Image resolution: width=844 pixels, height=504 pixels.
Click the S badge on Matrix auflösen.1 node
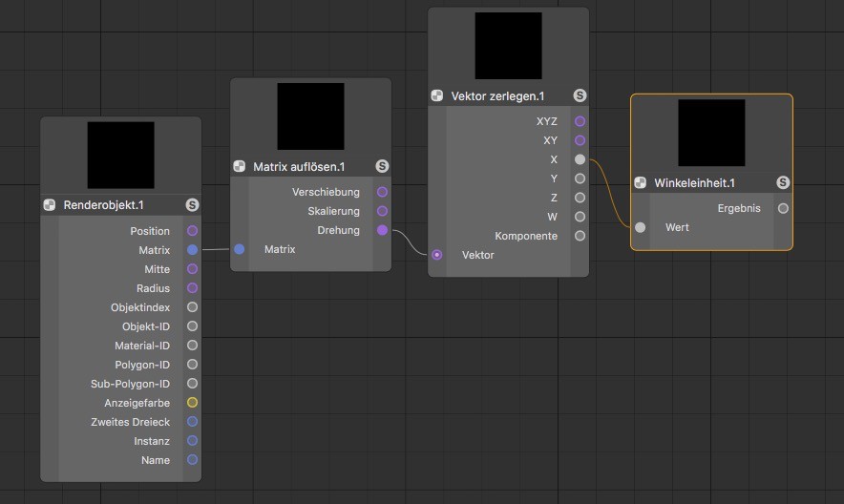click(x=382, y=166)
